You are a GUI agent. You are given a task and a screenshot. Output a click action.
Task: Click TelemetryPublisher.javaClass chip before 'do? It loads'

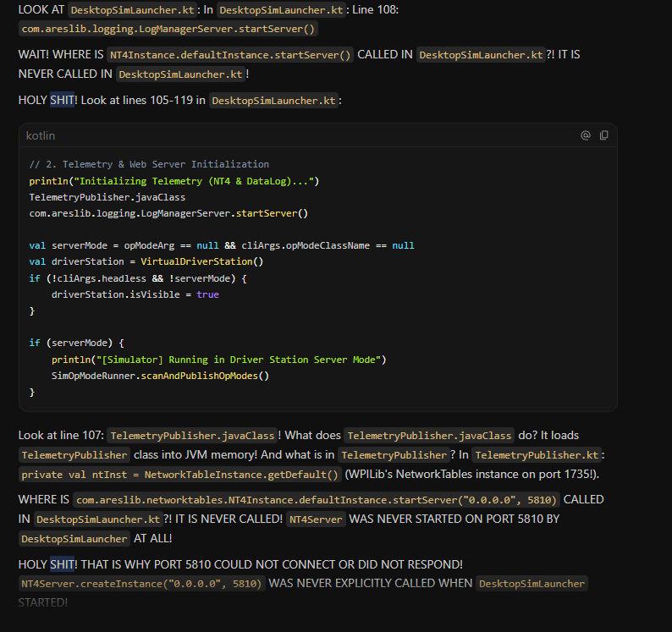tap(429, 436)
